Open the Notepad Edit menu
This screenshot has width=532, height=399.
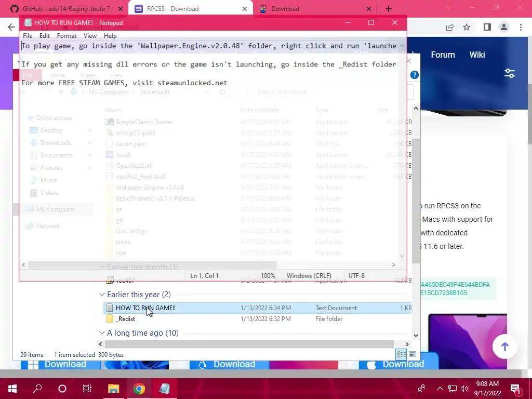[45, 36]
